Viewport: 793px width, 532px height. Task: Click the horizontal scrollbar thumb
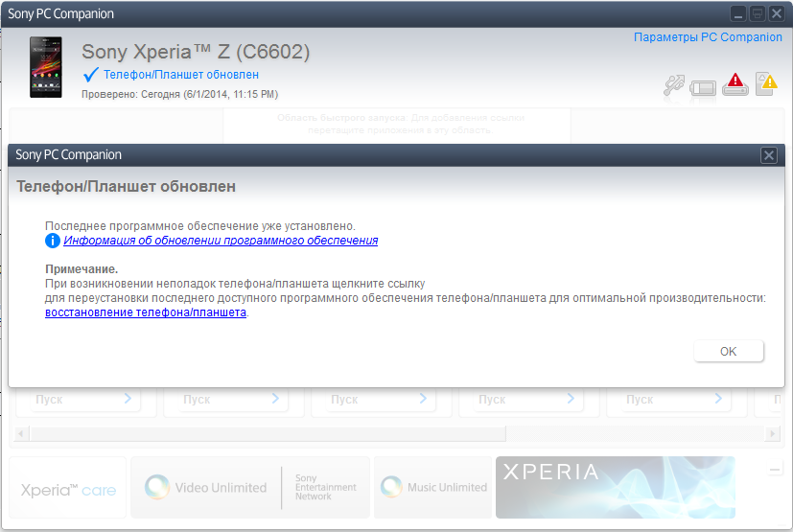(x=268, y=434)
